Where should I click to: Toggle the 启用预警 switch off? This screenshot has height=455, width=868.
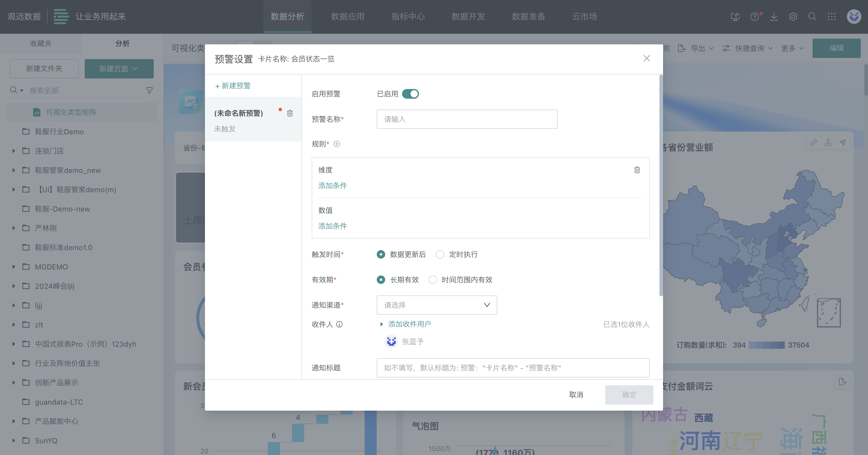[x=410, y=94]
